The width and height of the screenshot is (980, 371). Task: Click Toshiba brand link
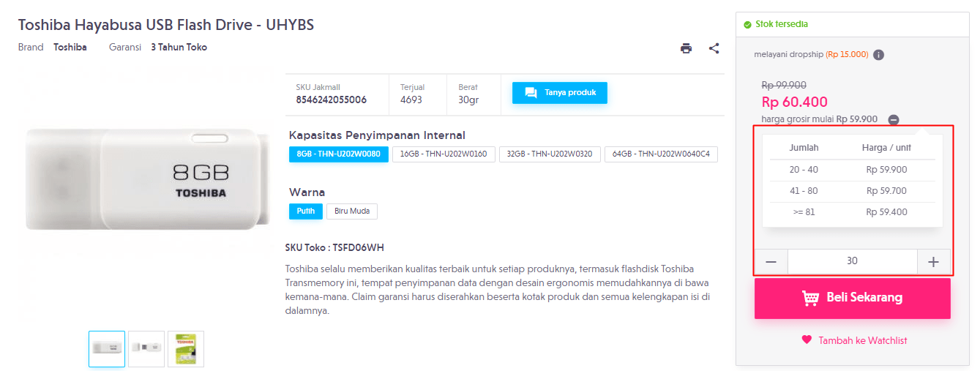70,48
